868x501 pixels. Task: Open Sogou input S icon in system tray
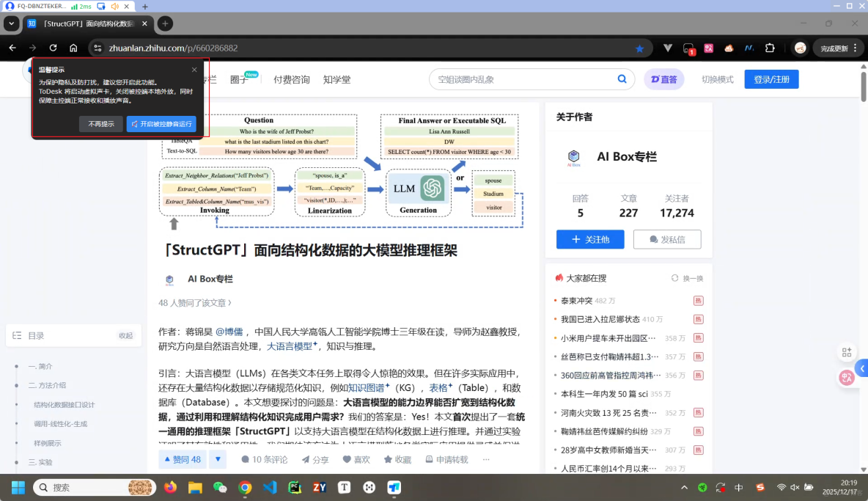tap(761, 486)
